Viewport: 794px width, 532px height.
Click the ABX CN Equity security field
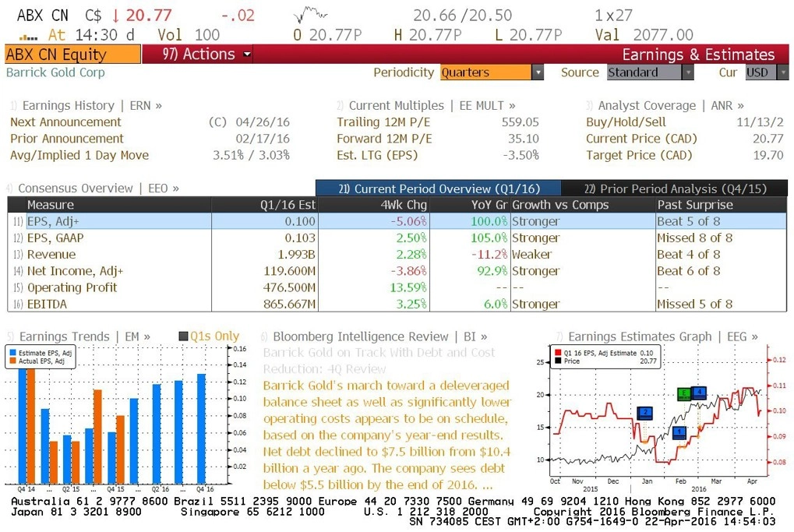tap(72, 55)
